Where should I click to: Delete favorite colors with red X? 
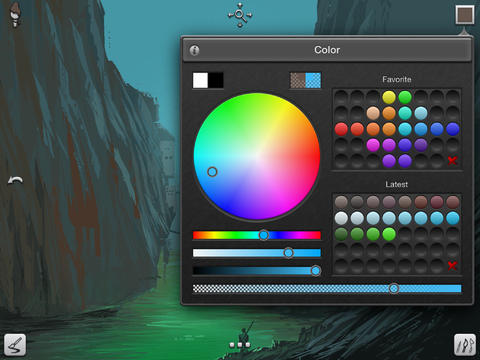pyautogui.click(x=452, y=161)
